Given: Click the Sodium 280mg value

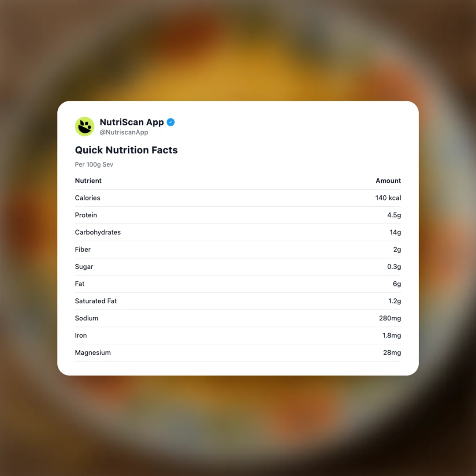Looking at the screenshot, I should [390, 318].
